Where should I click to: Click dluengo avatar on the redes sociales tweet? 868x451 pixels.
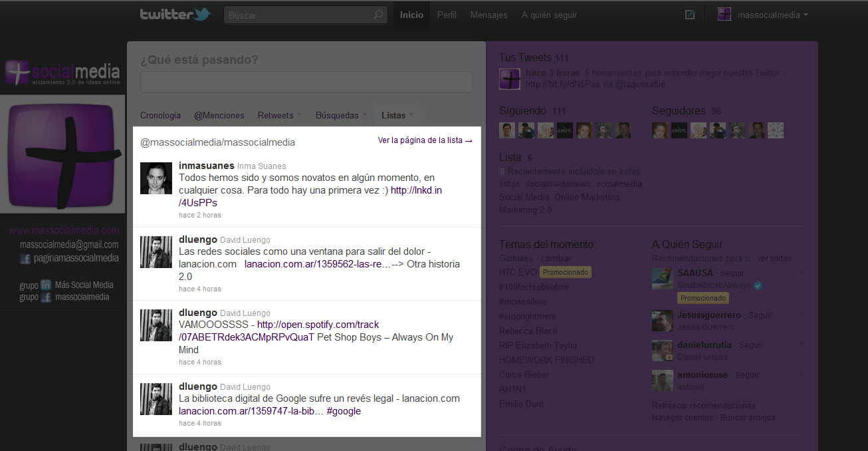coord(156,251)
